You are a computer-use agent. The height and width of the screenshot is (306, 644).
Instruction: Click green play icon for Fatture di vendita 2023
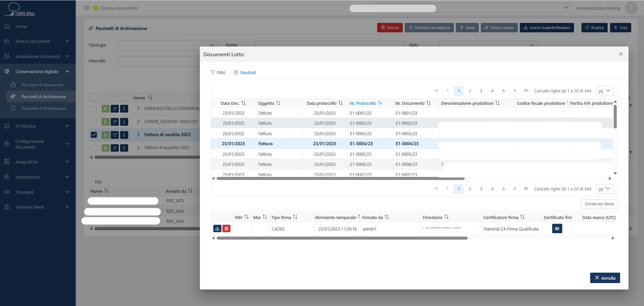click(x=105, y=135)
